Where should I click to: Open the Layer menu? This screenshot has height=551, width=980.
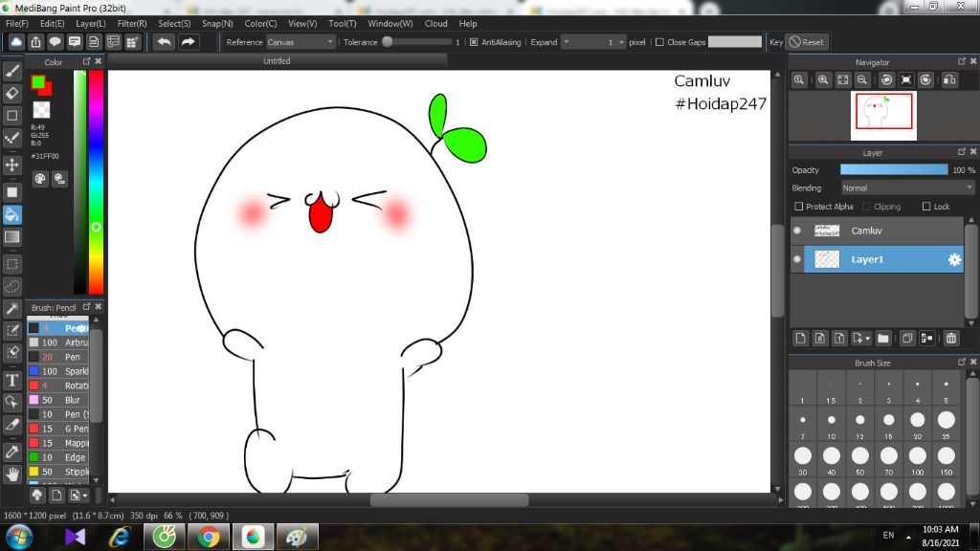91,24
